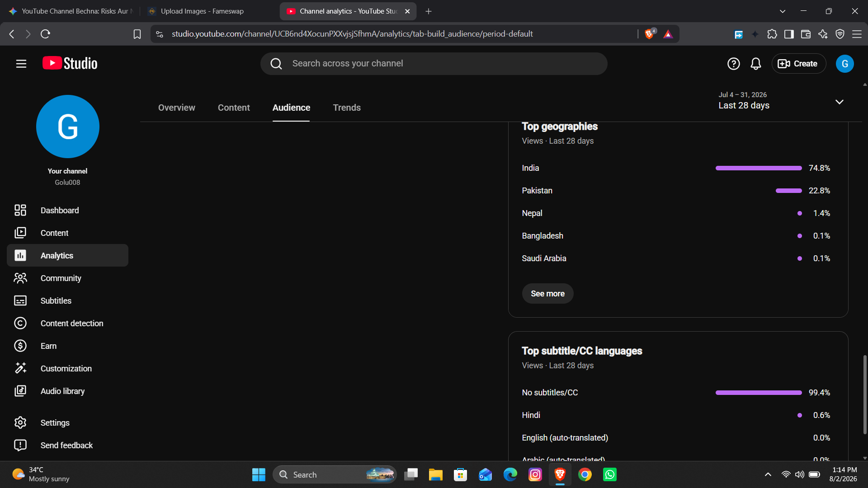Toggle the browser sidebar panel icon

tap(789, 34)
